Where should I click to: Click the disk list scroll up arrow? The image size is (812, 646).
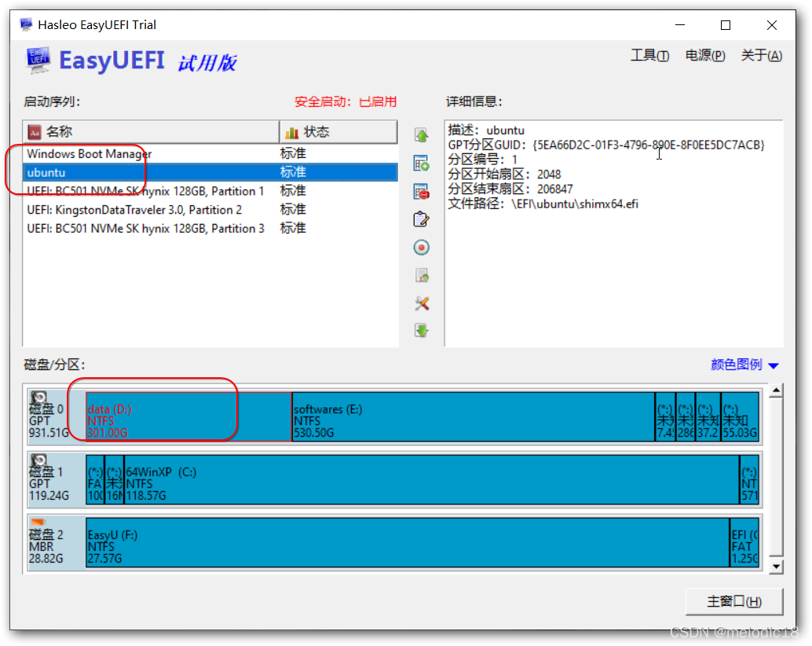click(776, 391)
